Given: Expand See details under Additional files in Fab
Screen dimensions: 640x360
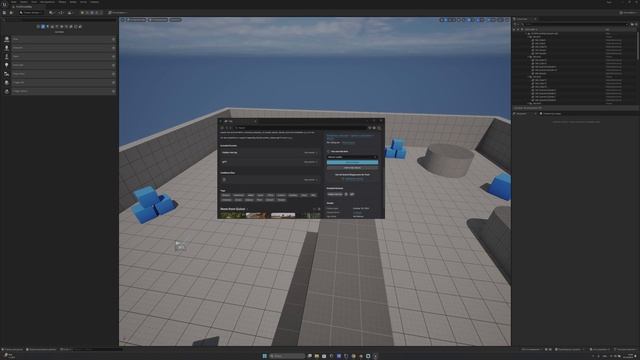Looking at the screenshot, I should 310,180.
